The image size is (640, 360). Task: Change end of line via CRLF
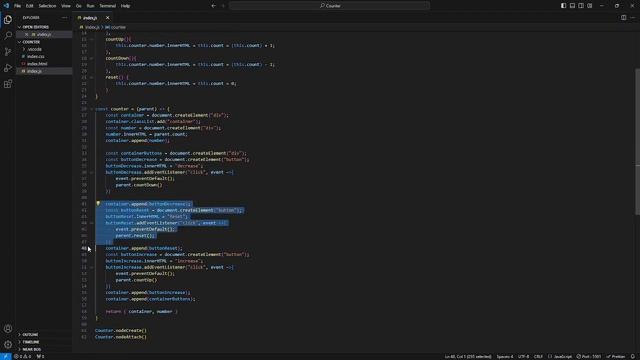click(538, 356)
